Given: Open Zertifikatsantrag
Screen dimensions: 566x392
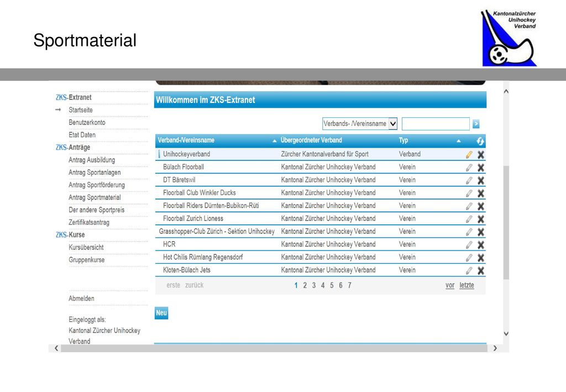Looking at the screenshot, I should pos(89,222).
